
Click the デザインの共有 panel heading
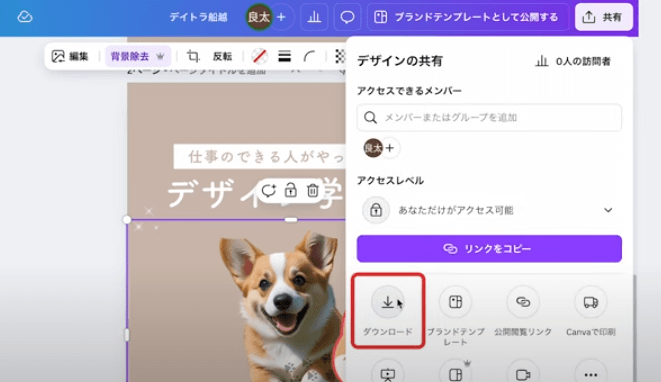399,61
